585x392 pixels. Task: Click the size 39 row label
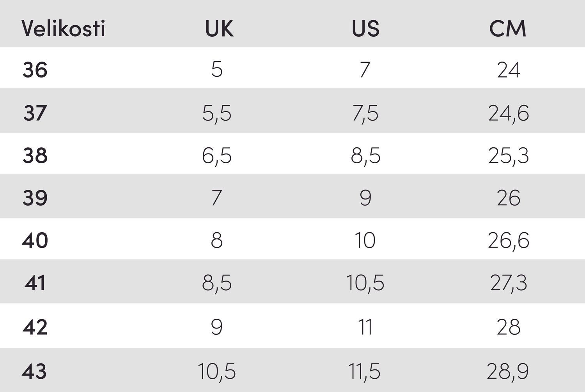pos(35,198)
